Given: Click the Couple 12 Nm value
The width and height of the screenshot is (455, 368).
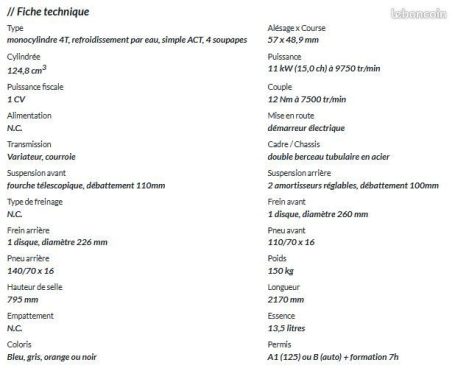Looking at the screenshot, I should coord(307,99).
